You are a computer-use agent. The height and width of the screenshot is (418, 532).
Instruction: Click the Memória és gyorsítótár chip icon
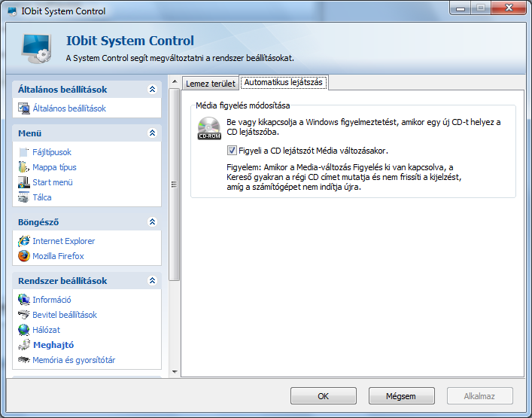point(24,359)
